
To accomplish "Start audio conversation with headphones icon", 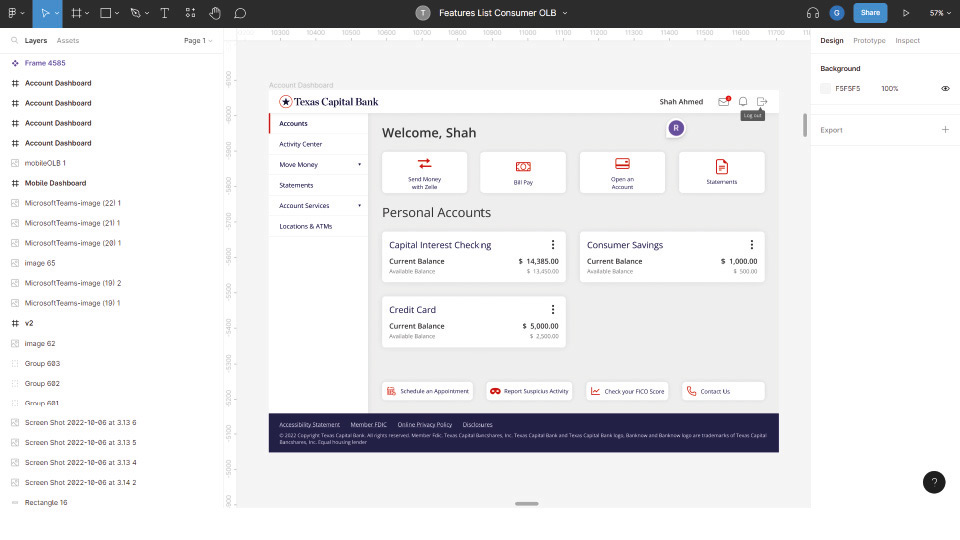I will tap(813, 13).
